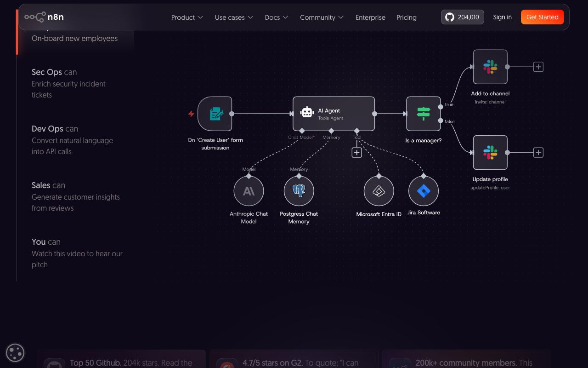This screenshot has width=588, height=368.
Task: Open the n8n logo home link
Action: tap(44, 17)
